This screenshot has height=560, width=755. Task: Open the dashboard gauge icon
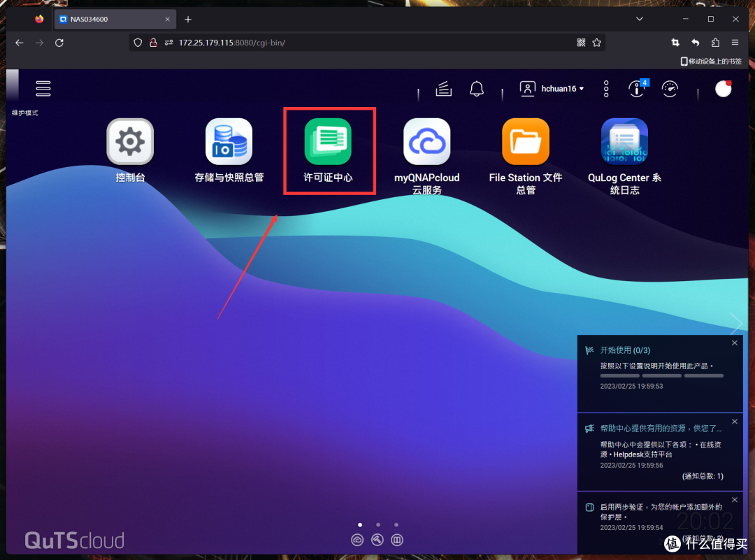[x=670, y=89]
